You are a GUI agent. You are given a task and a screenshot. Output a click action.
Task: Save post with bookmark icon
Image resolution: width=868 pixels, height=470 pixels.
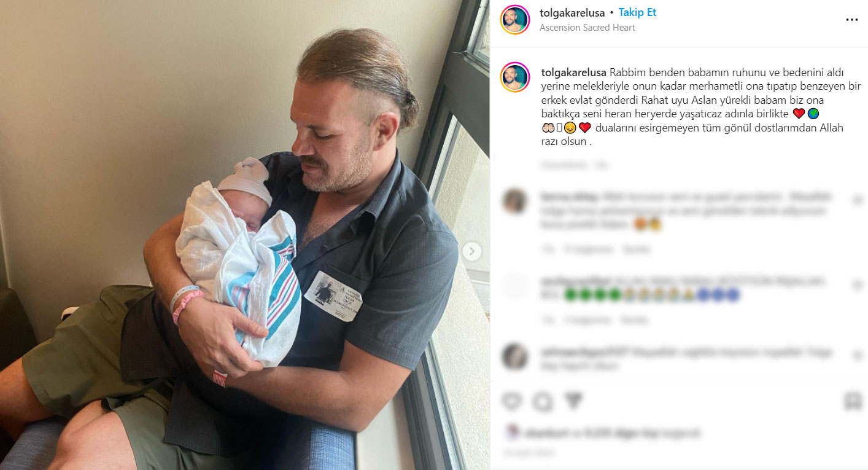tap(852, 402)
